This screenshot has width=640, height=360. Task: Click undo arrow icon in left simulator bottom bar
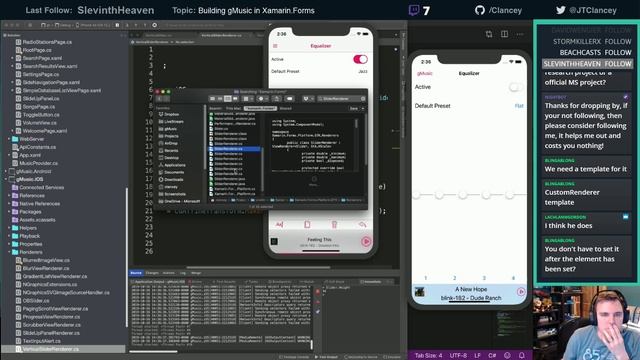coord(362,224)
